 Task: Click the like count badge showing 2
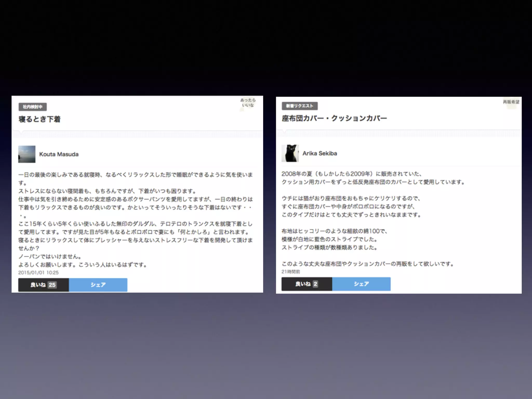coord(315,284)
